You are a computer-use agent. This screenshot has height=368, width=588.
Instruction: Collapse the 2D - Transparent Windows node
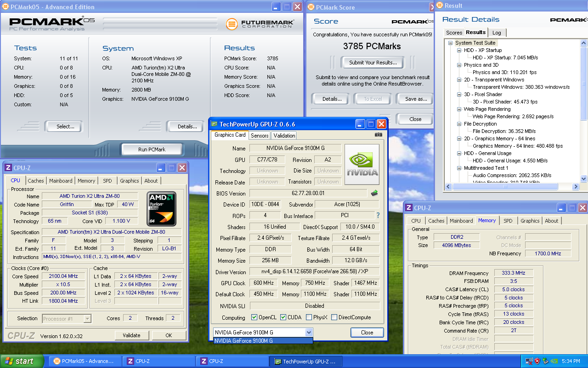[x=459, y=80]
